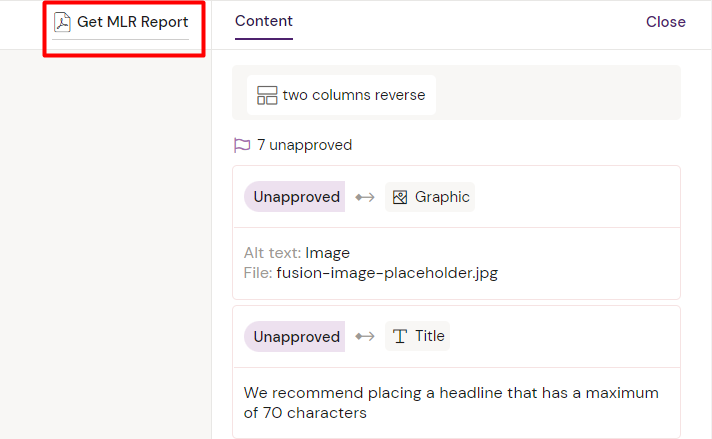This screenshot has width=712, height=439.
Task: Toggle the Unapproved status on the Title item
Action: click(x=296, y=336)
